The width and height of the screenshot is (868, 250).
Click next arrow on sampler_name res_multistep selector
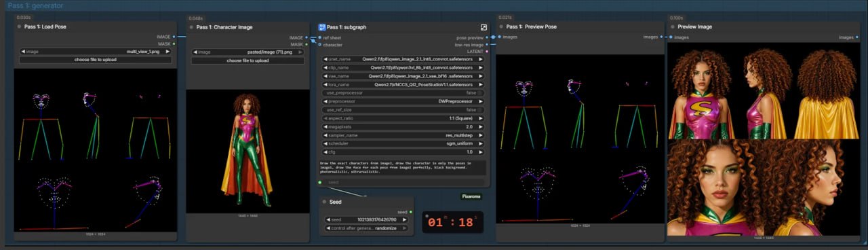click(481, 135)
